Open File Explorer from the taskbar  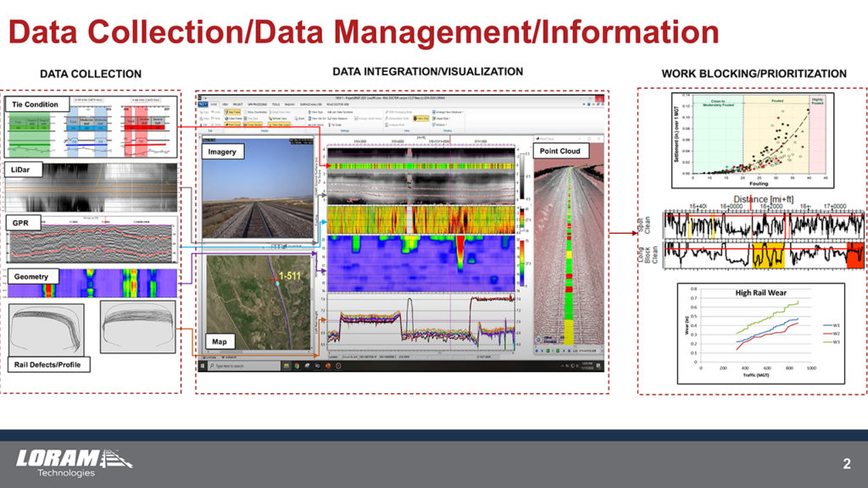tap(287, 366)
